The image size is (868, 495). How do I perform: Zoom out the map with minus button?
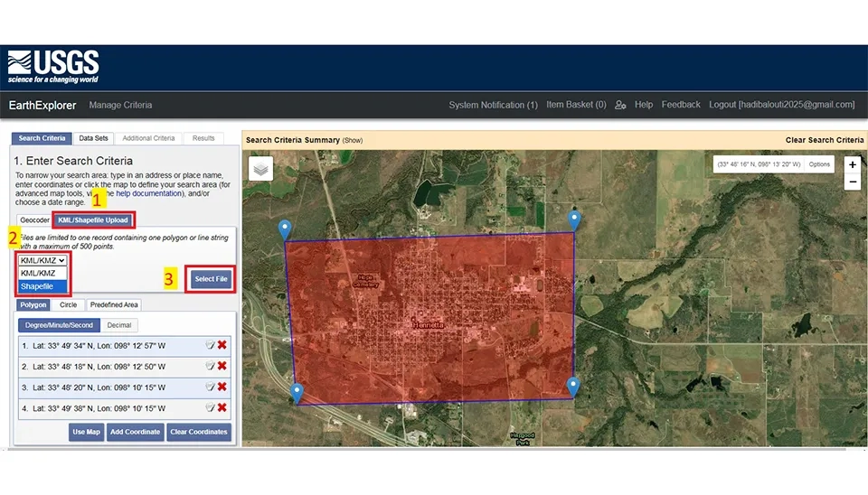(x=853, y=182)
